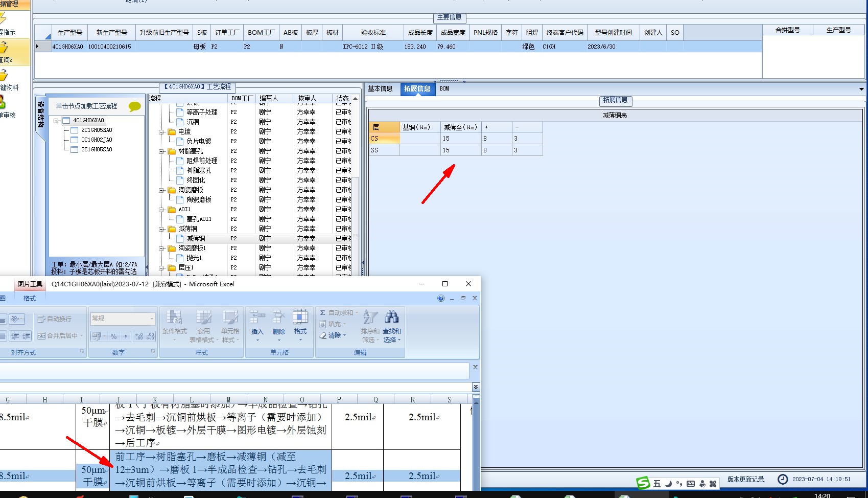Select the 等离子处理 process step
Screen dimensions: 868x498
(x=202, y=112)
